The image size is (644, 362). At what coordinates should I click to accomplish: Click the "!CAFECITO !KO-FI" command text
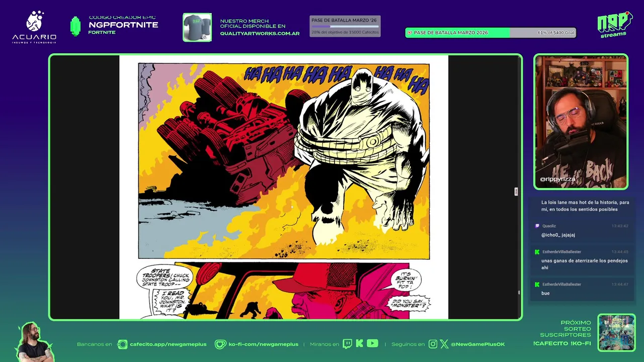[562, 343]
